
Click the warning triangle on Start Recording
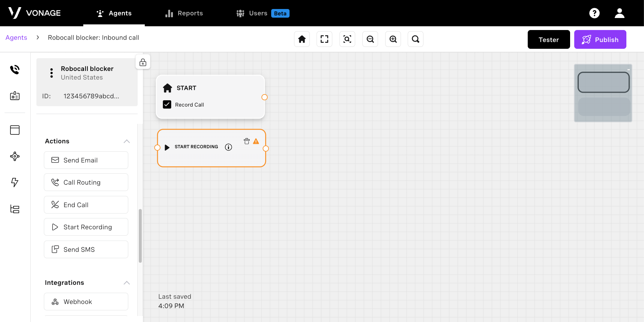pyautogui.click(x=256, y=141)
